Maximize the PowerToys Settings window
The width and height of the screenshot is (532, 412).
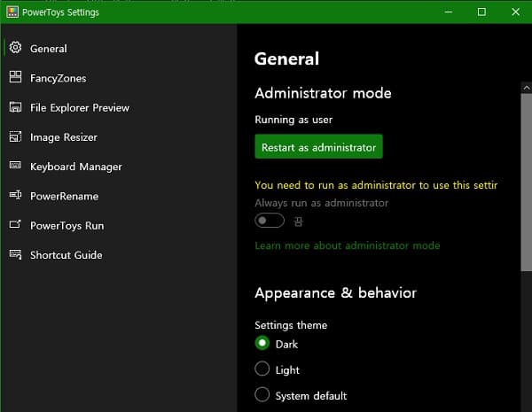(x=481, y=12)
